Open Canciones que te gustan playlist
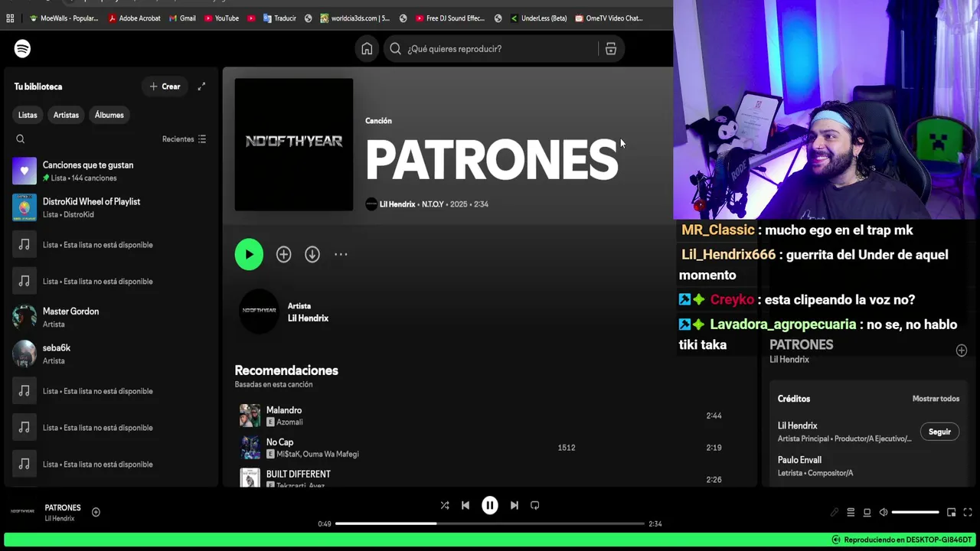 [111, 171]
